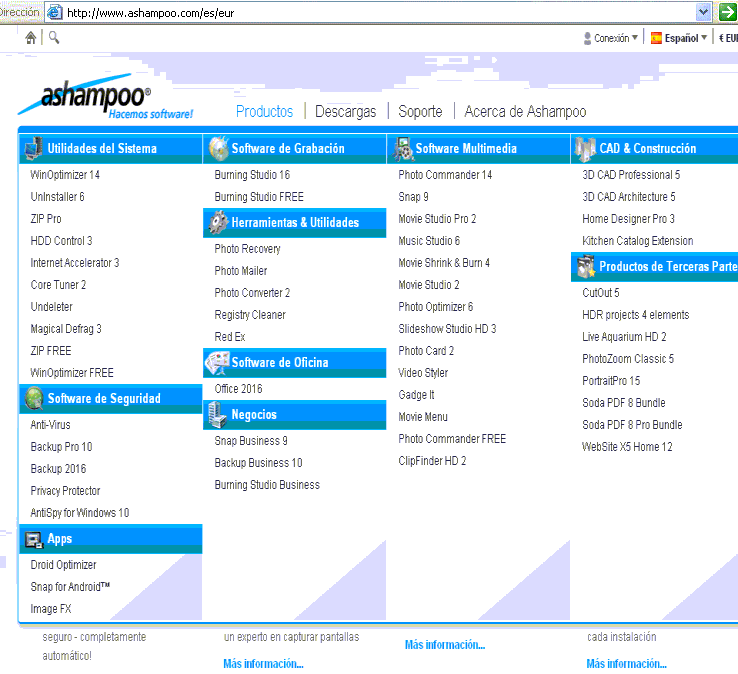Click the Utilidades del Sistema computer icon
The width and height of the screenshot is (738, 674).
pyautogui.click(x=33, y=148)
